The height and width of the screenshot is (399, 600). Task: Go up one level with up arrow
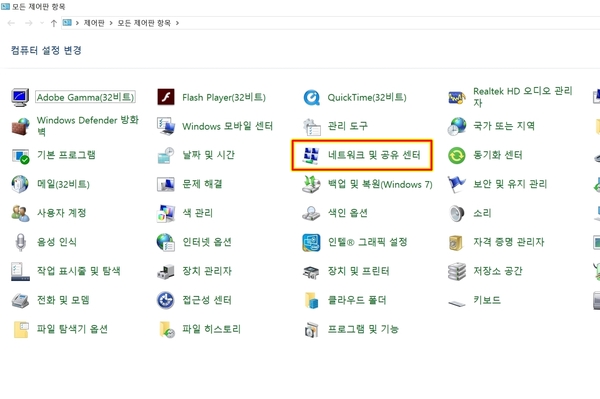(x=54, y=23)
